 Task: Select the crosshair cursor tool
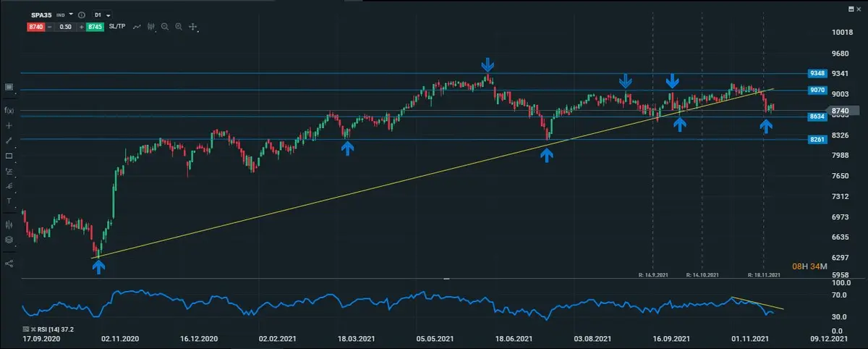pos(9,125)
